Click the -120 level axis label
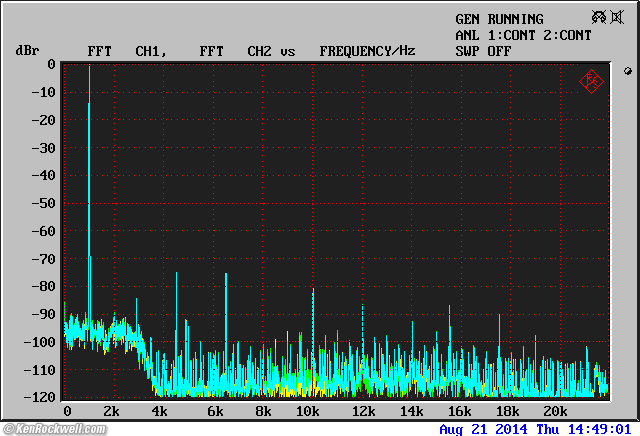This screenshot has height=436, width=640. (x=40, y=397)
